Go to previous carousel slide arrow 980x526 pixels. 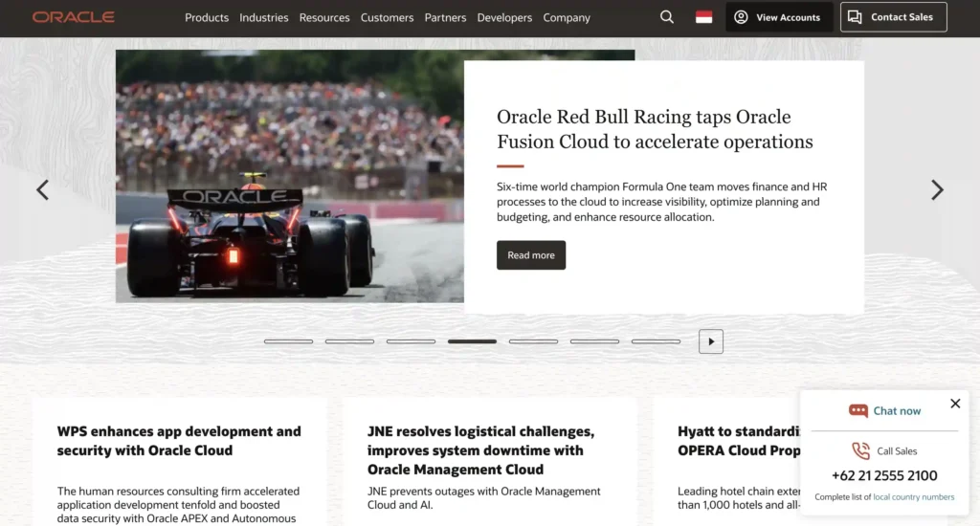click(42, 190)
